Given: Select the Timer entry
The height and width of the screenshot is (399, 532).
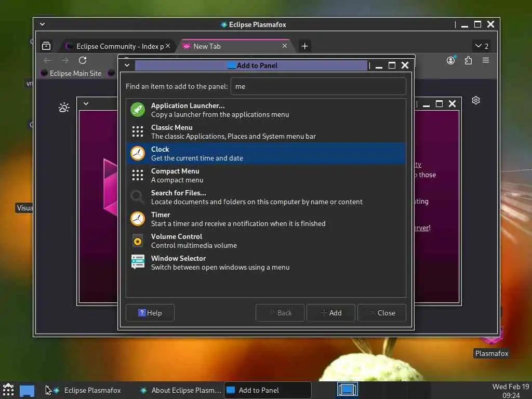Looking at the screenshot, I should (266, 219).
